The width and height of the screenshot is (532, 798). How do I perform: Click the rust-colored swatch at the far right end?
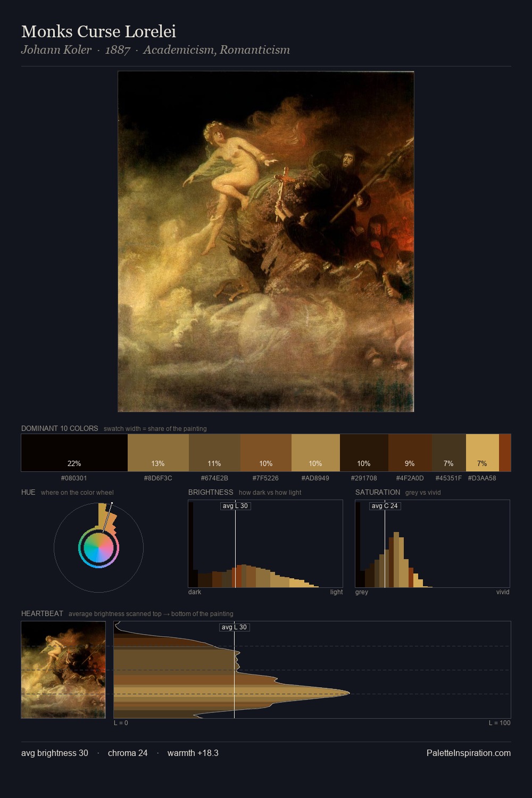[505, 453]
